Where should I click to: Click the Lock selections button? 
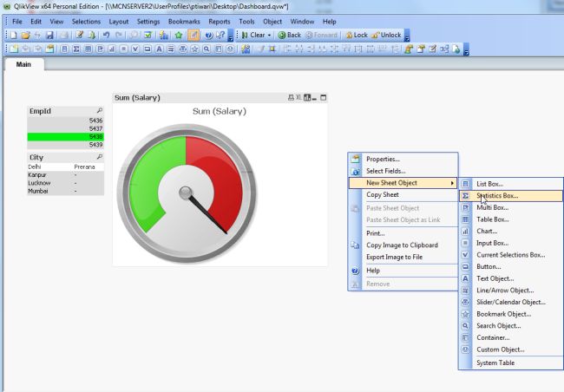click(x=357, y=36)
